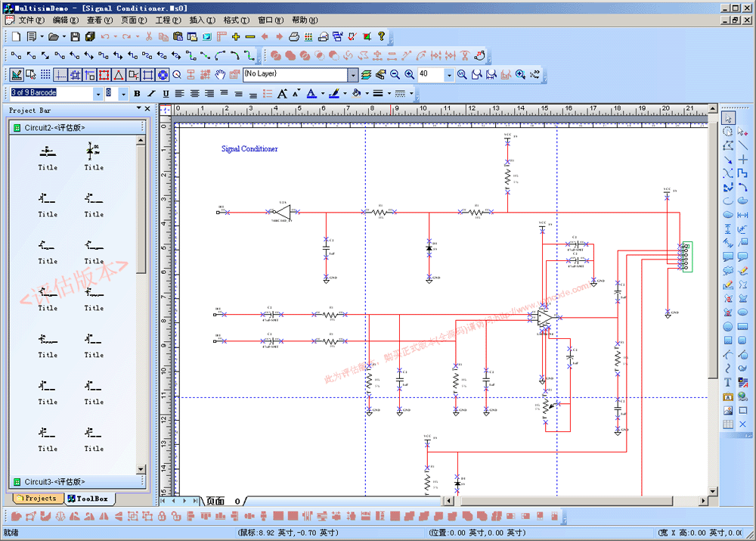Click the Save floppy disk icon
Viewport: 756px width, 541px height.
point(76,36)
